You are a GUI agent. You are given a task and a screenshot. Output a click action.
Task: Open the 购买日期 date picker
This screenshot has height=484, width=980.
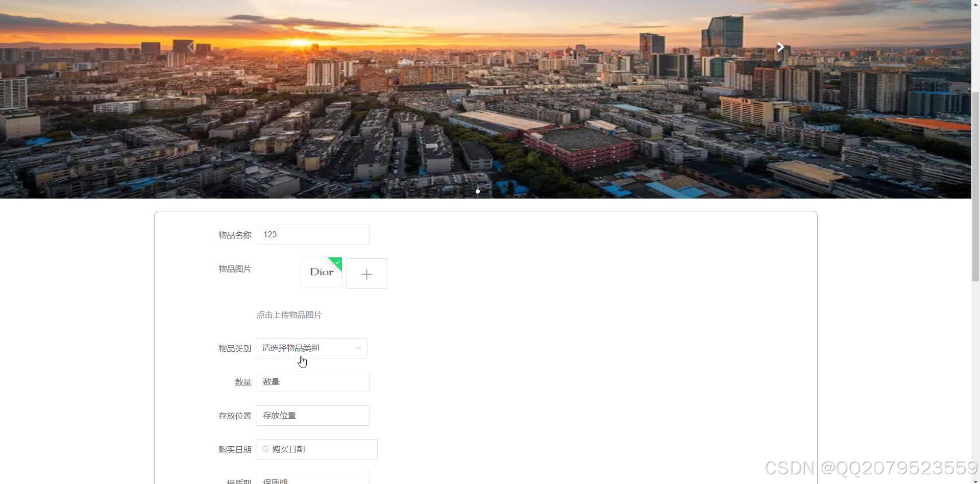pos(316,449)
